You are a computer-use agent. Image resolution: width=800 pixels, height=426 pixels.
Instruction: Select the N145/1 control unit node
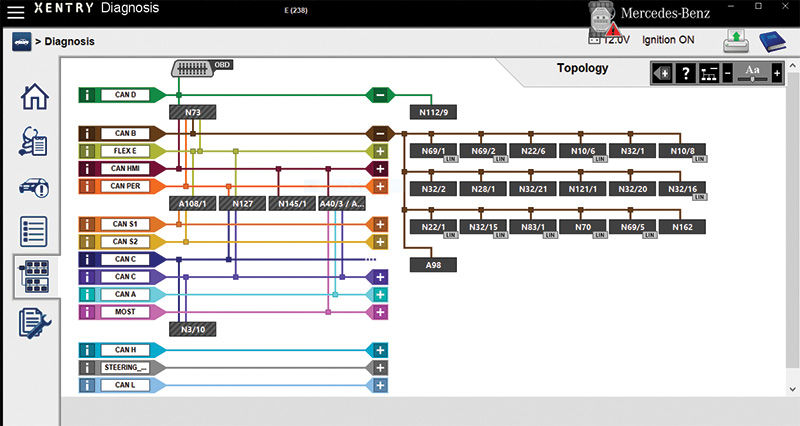coord(292,204)
